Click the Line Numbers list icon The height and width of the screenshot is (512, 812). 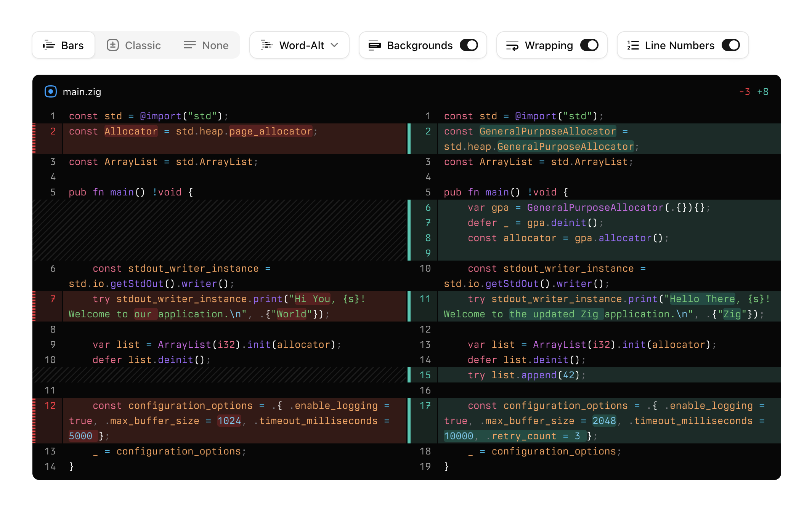tap(633, 45)
